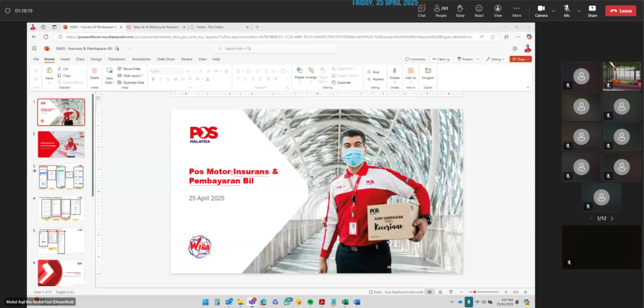Click the zoom out minus button
Image resolution: width=644 pixels, height=308 pixels.
pos(461,292)
